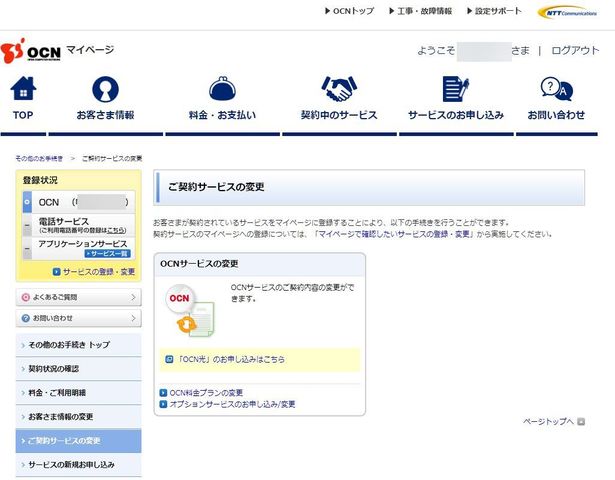Screen dimensions: 615x480
Task: Select 契約状況の確認 in sidebar
Action: click(x=78, y=369)
